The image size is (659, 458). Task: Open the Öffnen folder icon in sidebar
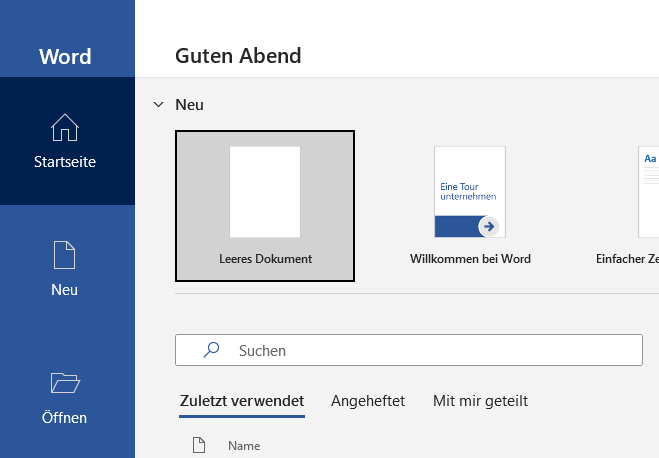point(65,382)
